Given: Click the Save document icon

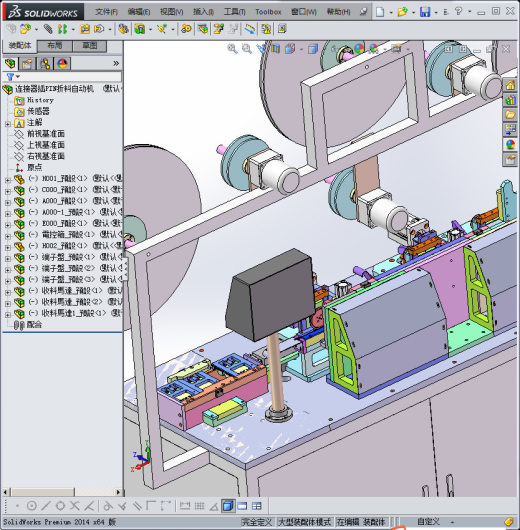Looking at the screenshot, I should pyautogui.click(x=425, y=12).
